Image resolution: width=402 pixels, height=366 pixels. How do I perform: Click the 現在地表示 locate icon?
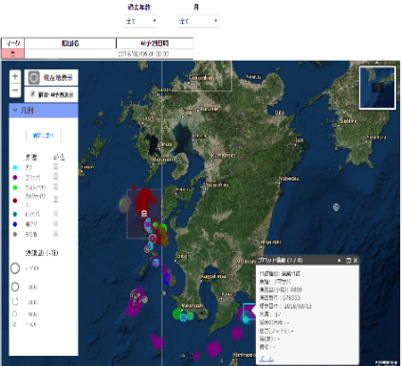34,78
